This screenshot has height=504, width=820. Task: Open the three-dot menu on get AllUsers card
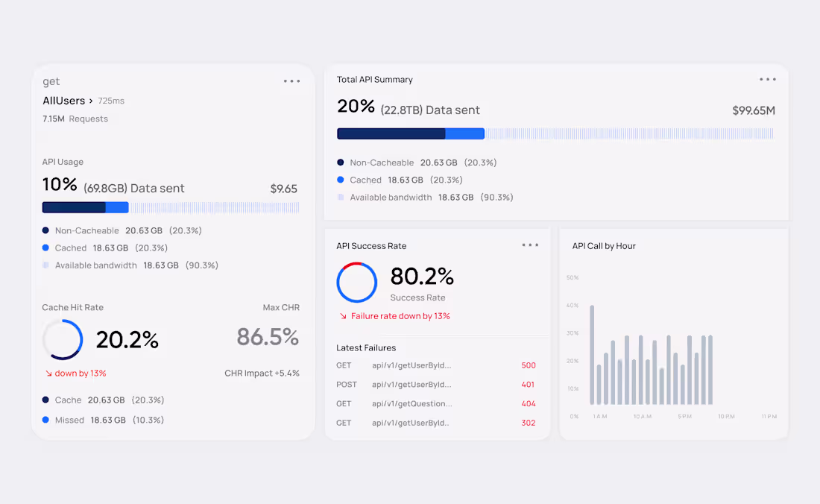tap(291, 81)
